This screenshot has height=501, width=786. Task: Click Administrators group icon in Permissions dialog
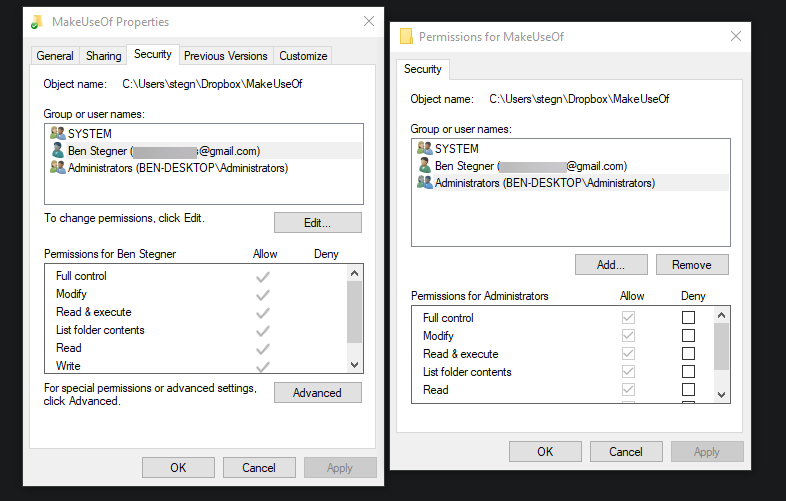point(425,183)
